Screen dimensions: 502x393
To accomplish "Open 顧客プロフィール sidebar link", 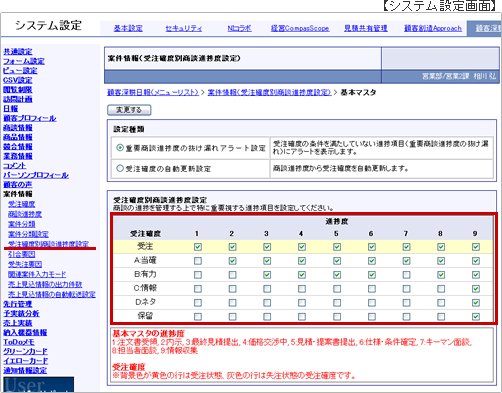I will coord(30,118).
